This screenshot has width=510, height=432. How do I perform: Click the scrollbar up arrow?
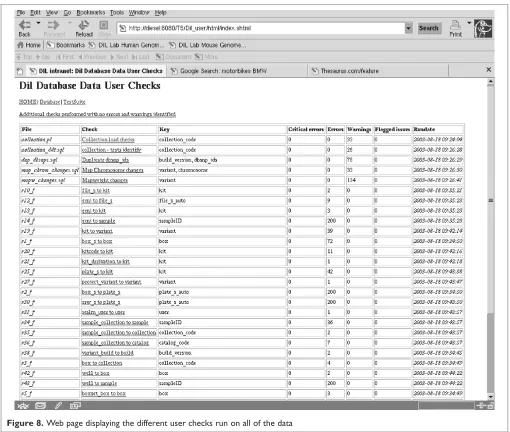(x=490, y=81)
